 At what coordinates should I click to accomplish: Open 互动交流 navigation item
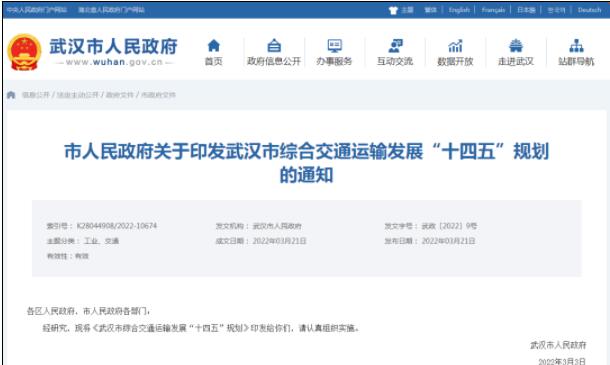[395, 52]
